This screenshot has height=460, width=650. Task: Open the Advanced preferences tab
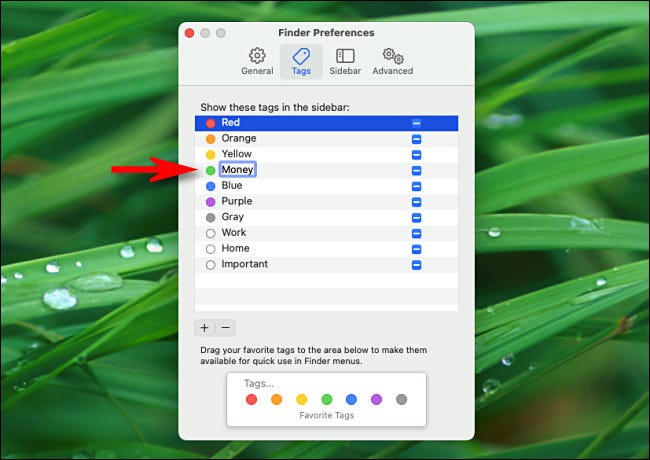[392, 61]
